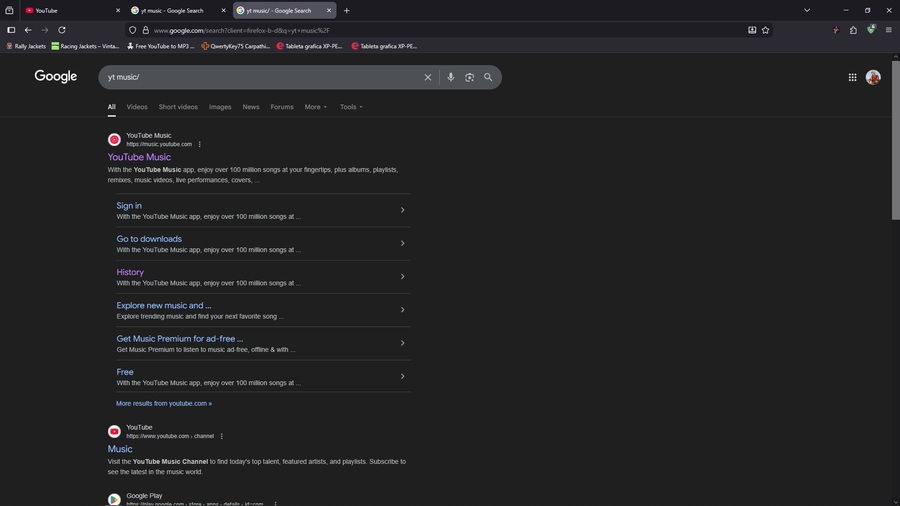This screenshot has height=506, width=900.
Task: Submit search with magnifying glass icon
Action: (488, 77)
